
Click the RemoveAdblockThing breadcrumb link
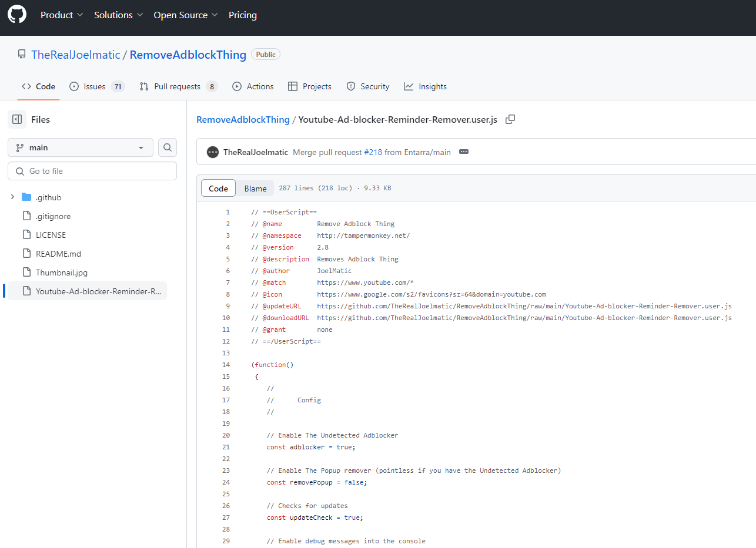point(243,119)
